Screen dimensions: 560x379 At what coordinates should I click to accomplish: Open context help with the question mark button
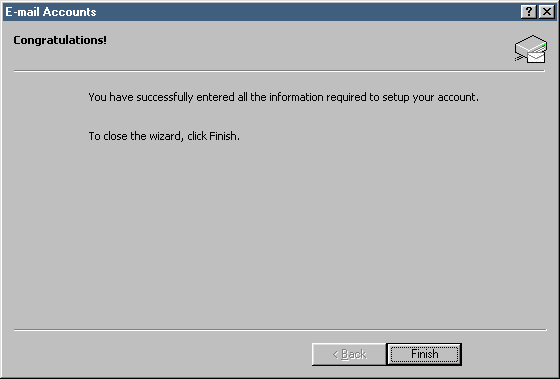[x=529, y=12]
